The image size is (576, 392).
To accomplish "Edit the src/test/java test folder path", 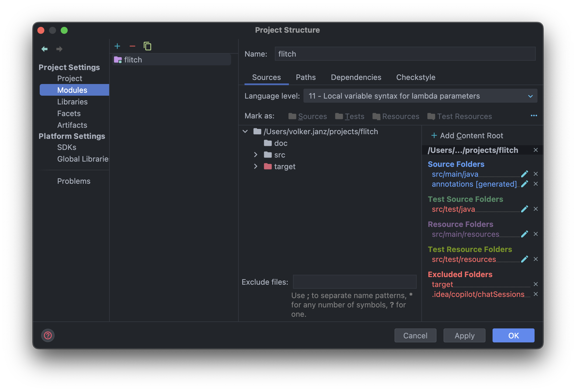I will click(525, 209).
